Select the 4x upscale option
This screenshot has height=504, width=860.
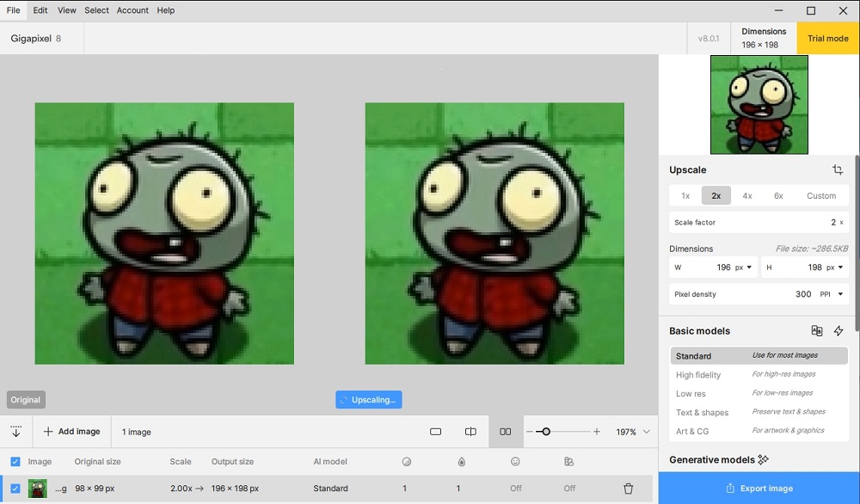[747, 196]
